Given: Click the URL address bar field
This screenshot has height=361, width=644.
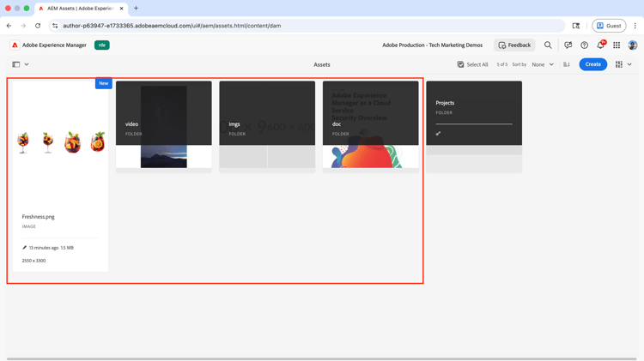Looking at the screenshot, I should pos(307,26).
